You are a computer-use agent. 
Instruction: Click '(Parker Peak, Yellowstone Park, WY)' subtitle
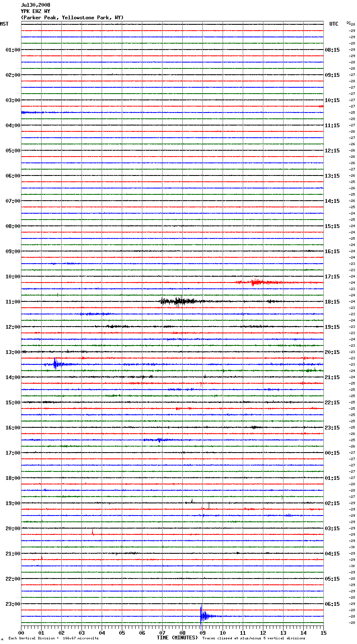72,18
